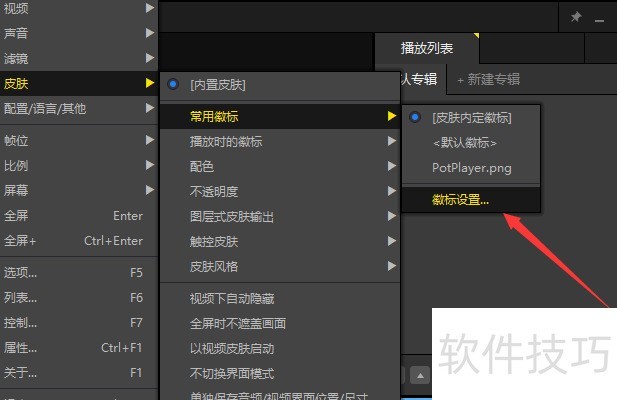Open the 屏幕 submenu
Image resolution: width=617 pixels, height=400 pixels.
tap(79, 190)
